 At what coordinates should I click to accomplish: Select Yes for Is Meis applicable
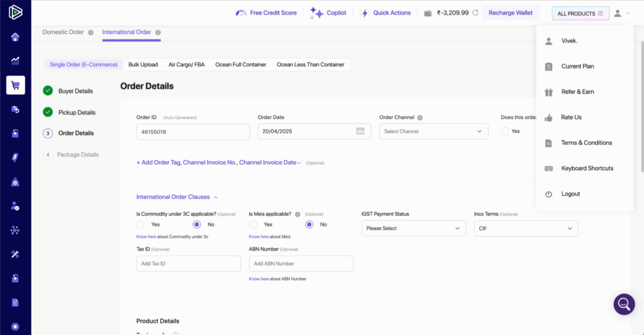(x=253, y=224)
